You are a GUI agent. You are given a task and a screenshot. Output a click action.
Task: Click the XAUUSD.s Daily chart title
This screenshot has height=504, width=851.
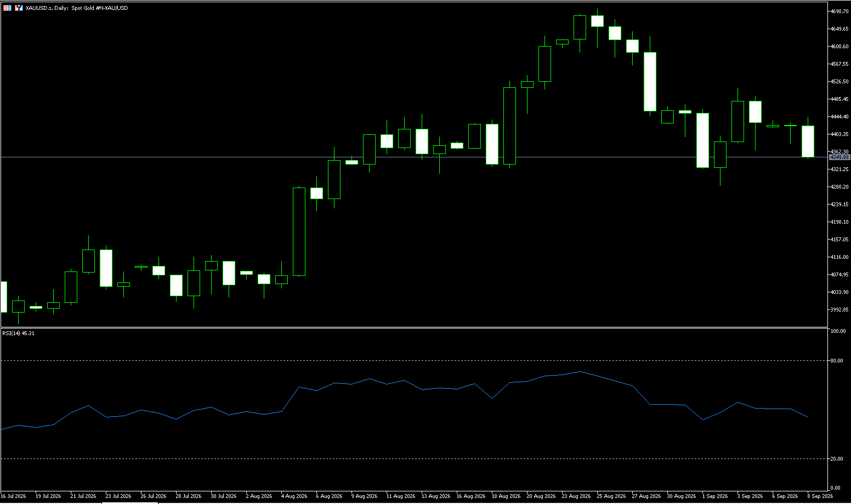click(x=77, y=8)
